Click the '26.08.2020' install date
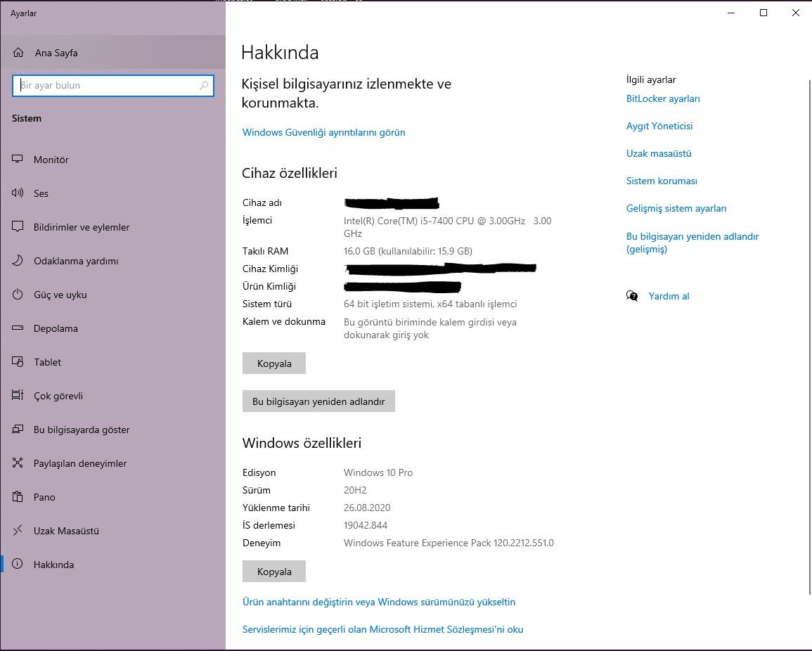The width and height of the screenshot is (812, 651). pyautogui.click(x=367, y=508)
